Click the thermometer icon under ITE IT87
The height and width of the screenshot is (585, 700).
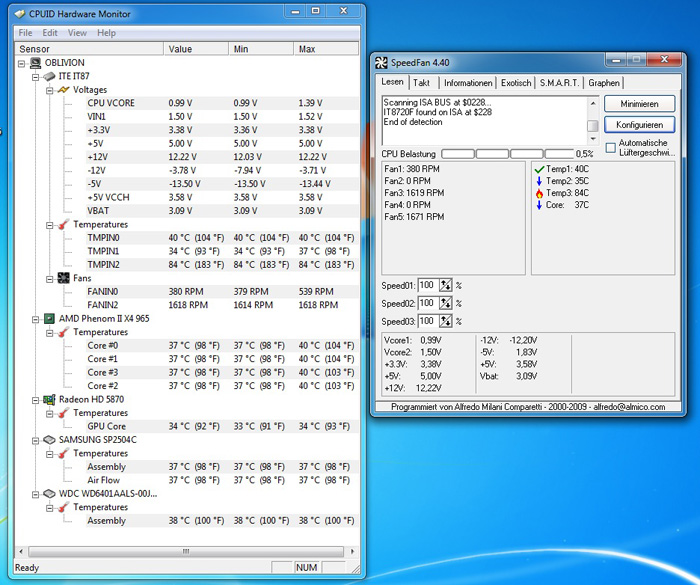[63, 225]
